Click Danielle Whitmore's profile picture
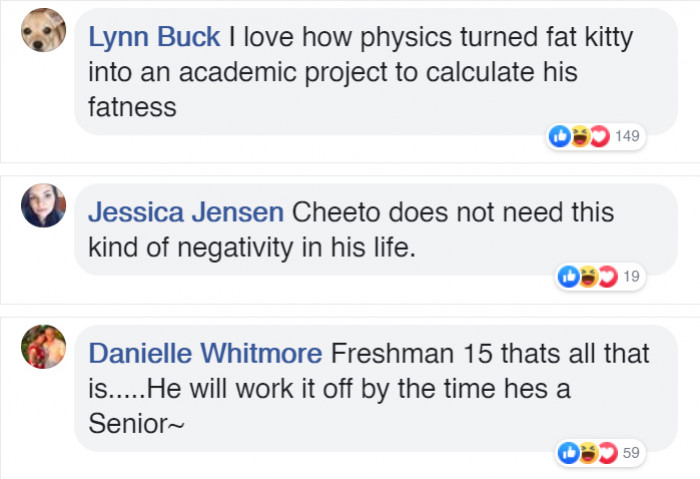 coord(43,346)
